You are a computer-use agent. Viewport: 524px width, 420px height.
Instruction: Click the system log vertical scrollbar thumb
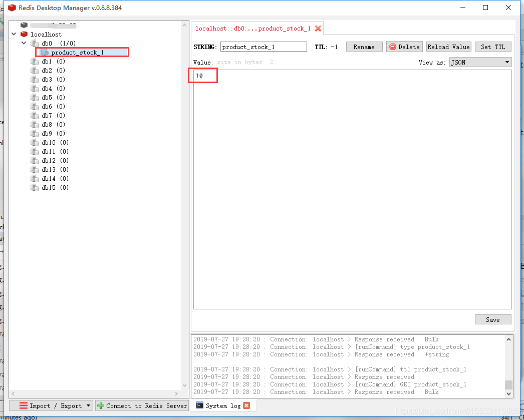pos(508,384)
